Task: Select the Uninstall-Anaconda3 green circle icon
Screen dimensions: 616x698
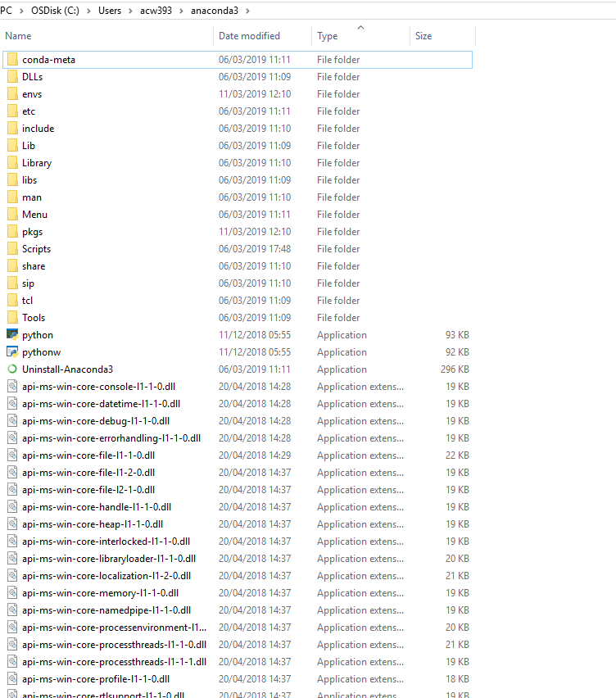Action: (12, 369)
